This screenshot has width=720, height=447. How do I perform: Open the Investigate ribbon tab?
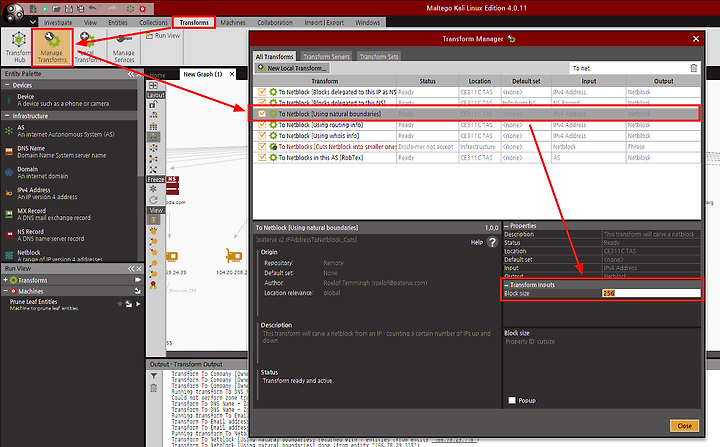[x=58, y=23]
